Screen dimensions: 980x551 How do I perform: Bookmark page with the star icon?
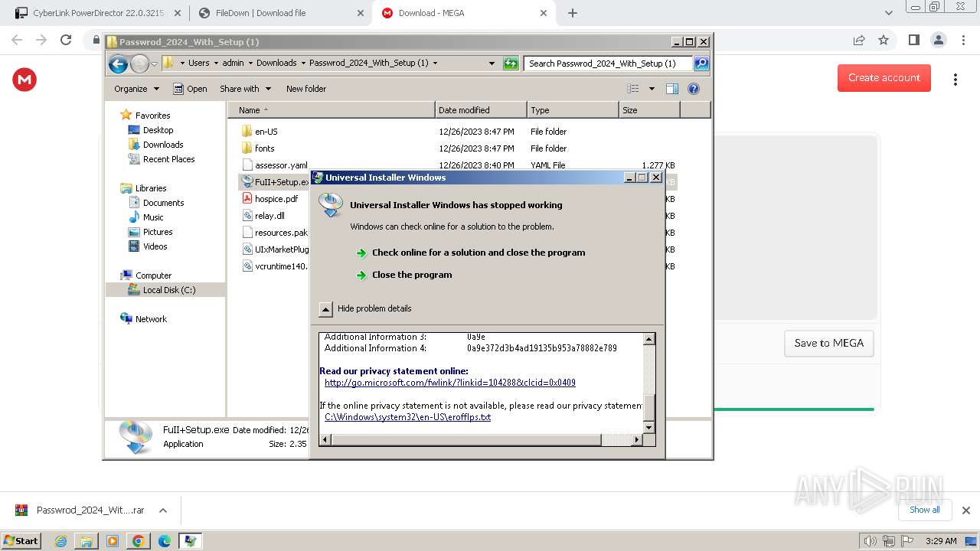tap(884, 40)
